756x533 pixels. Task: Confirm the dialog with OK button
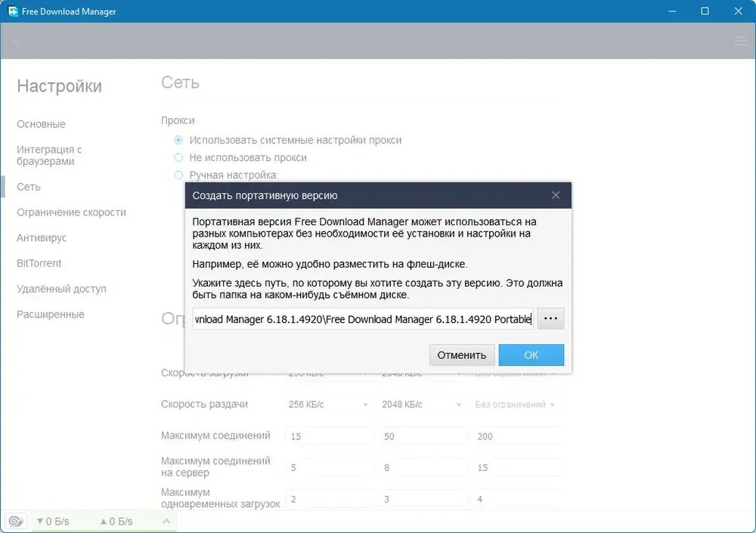[x=531, y=355]
